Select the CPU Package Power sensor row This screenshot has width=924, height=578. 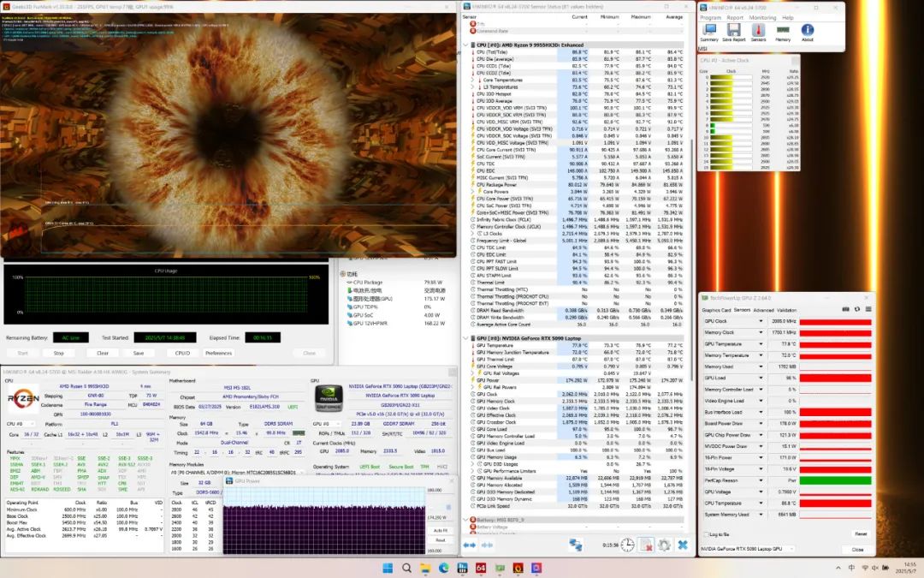(577, 185)
